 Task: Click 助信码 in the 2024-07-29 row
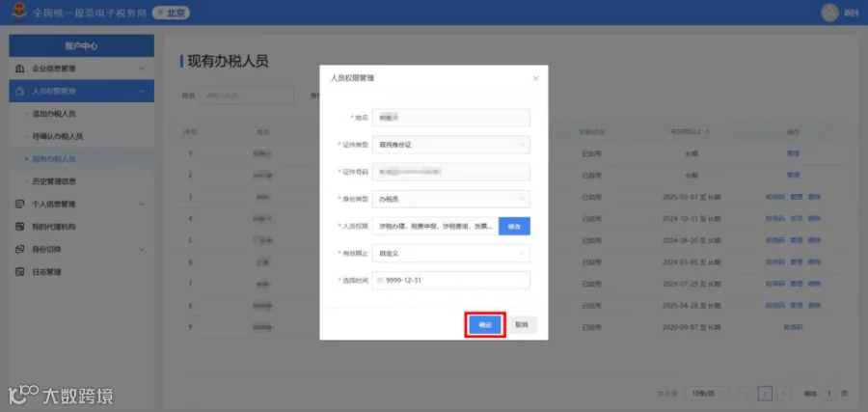[775, 284]
